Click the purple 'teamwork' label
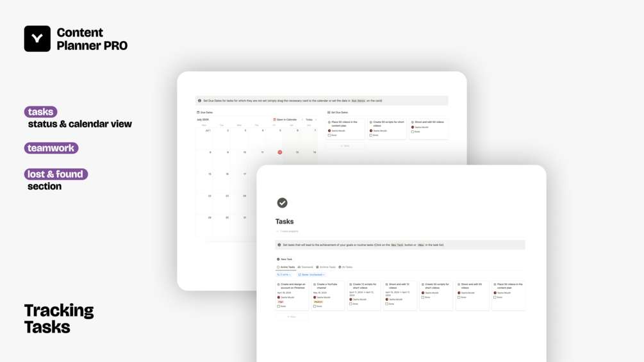 [51, 148]
